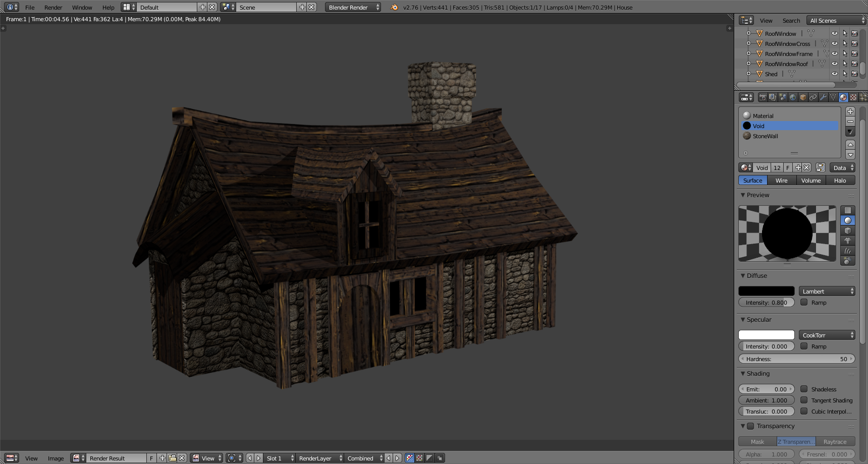The height and width of the screenshot is (464, 868).
Task: Open the World properties globe tab
Action: [793, 97]
